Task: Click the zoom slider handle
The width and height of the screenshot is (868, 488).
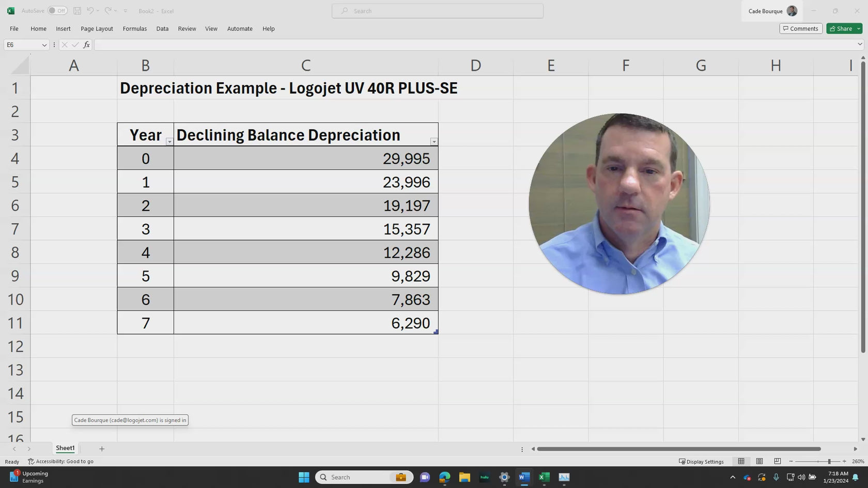Action: click(x=829, y=461)
